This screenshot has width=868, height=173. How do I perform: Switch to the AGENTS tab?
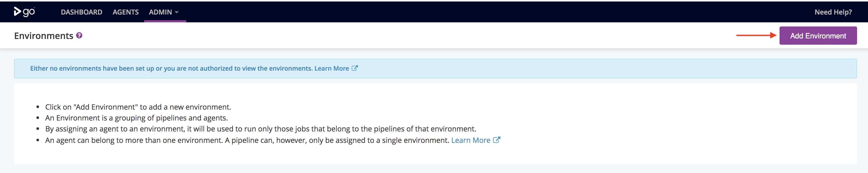(126, 12)
